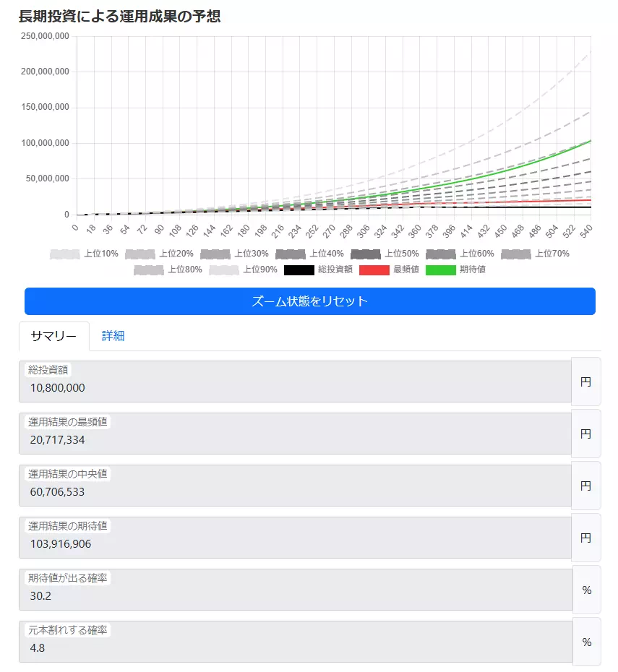Click the green 期待値 legend swatch
The height and width of the screenshot is (672, 618).
point(441,270)
